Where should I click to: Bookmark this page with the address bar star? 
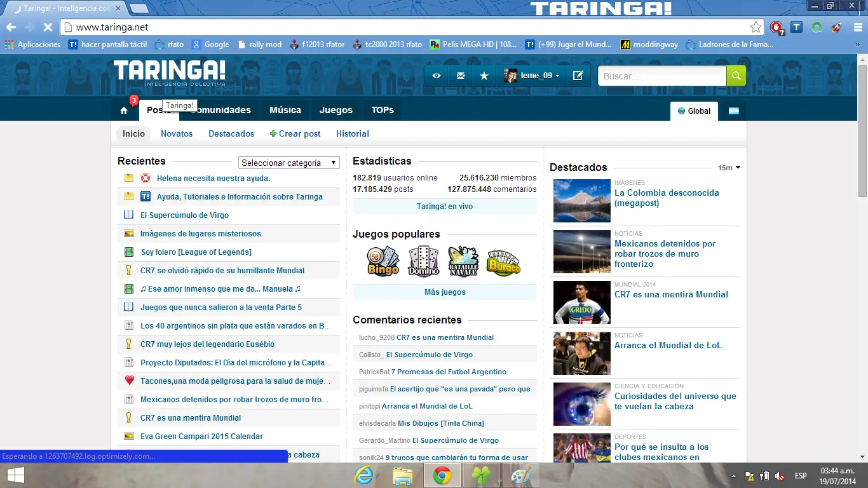point(756,27)
